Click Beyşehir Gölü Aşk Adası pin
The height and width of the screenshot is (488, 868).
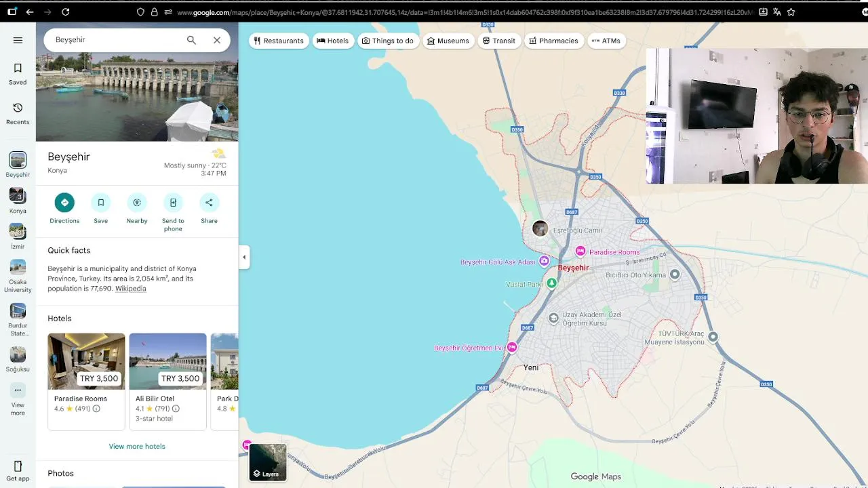[544, 262]
